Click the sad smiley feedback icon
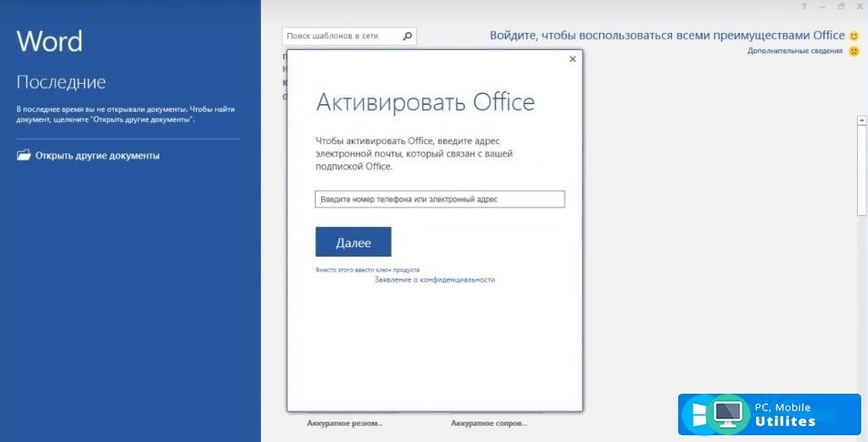 click(x=854, y=51)
